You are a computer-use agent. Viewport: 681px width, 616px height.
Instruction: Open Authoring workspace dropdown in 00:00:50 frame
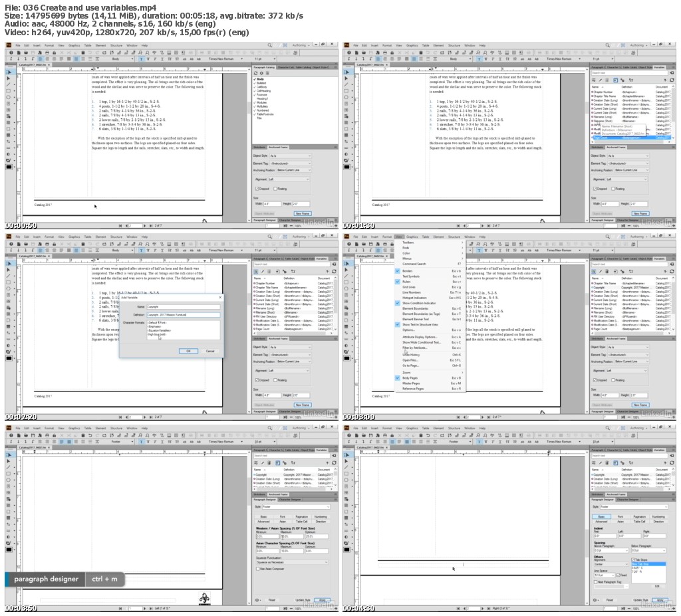pos(301,45)
